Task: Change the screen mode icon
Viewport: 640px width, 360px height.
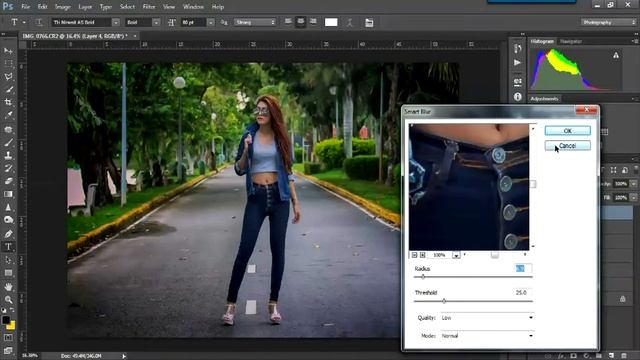Action: click(x=8, y=350)
